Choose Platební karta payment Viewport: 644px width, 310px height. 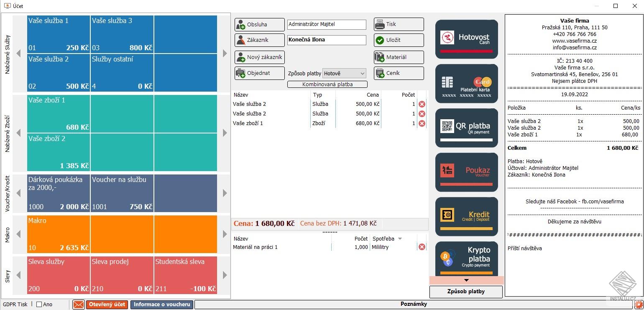[467, 84]
